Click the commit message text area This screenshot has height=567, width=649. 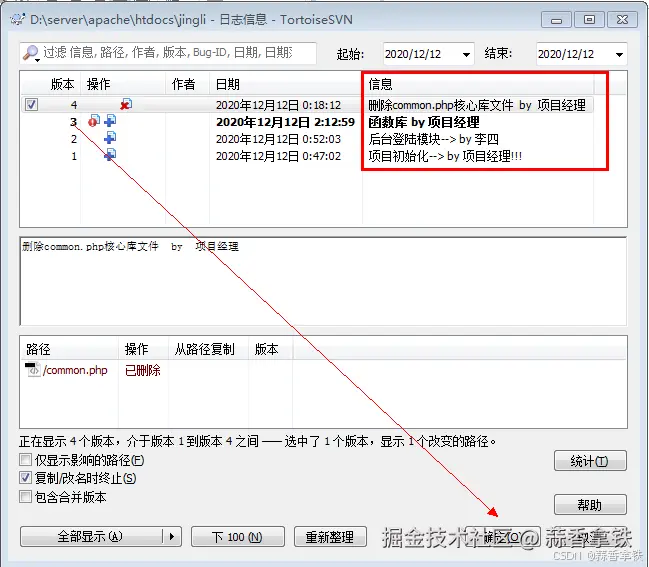point(323,281)
